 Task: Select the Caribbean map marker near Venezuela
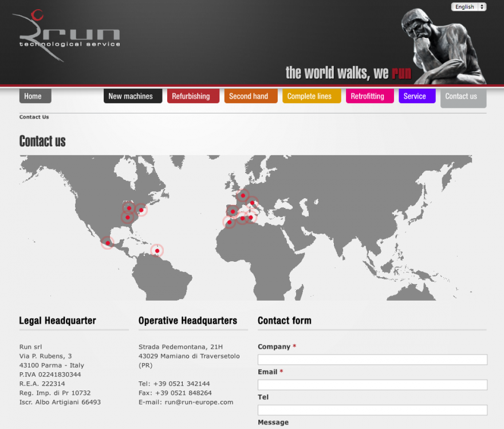[x=157, y=251]
